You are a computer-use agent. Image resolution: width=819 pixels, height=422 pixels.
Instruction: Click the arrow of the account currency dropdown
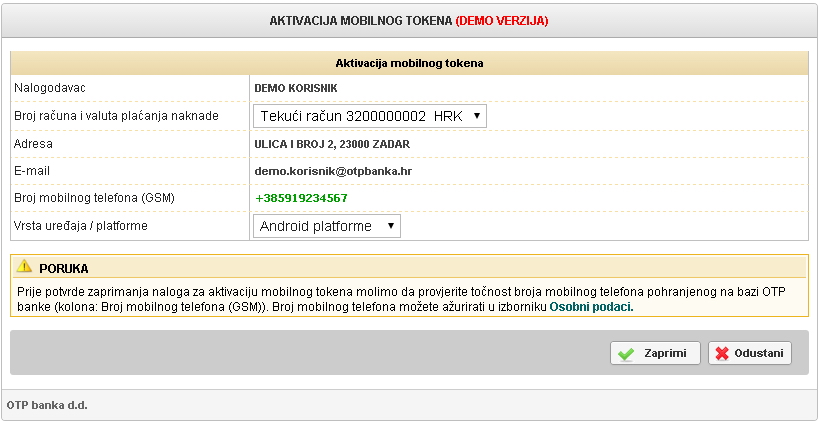click(477, 116)
